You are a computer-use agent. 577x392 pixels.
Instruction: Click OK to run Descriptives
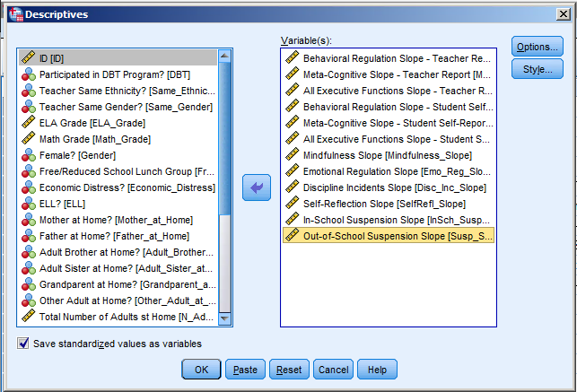201,370
